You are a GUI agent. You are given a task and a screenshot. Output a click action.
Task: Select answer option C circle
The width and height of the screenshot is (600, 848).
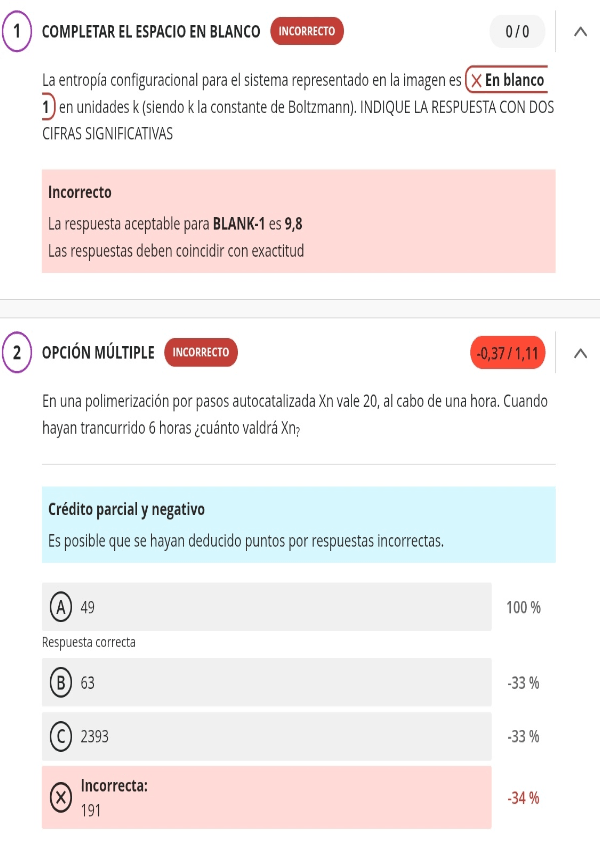[61, 737]
